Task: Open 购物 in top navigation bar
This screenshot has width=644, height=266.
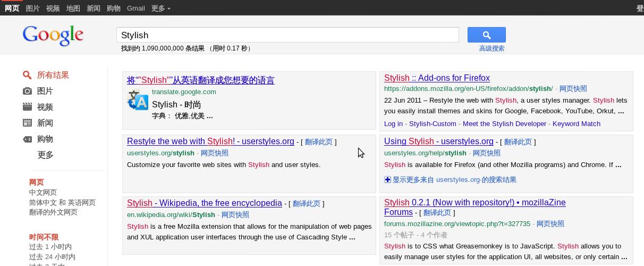Action: click(x=114, y=8)
